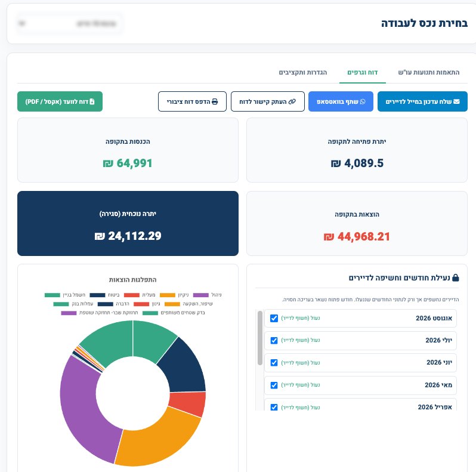Open the property selection dropdown
This screenshot has height=472, width=476.
pyautogui.click(x=69, y=23)
